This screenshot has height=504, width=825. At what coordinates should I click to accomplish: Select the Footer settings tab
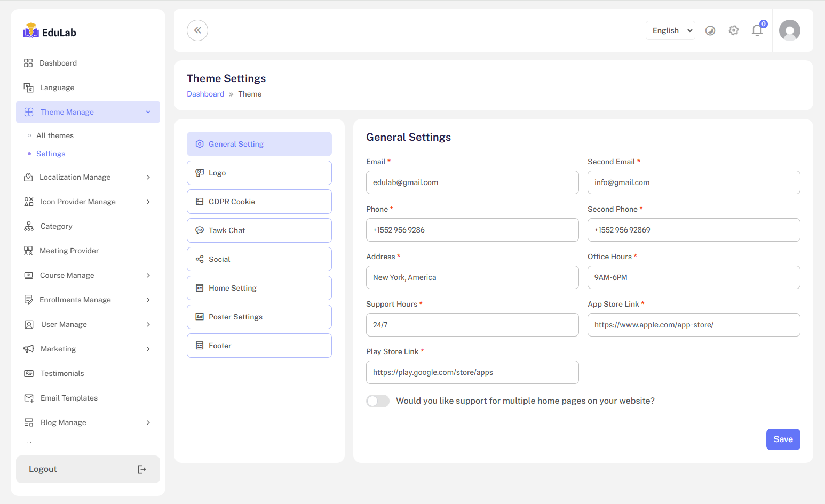click(259, 346)
